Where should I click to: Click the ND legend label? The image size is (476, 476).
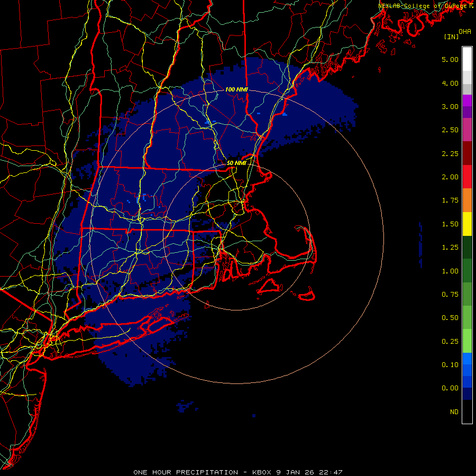(x=454, y=412)
